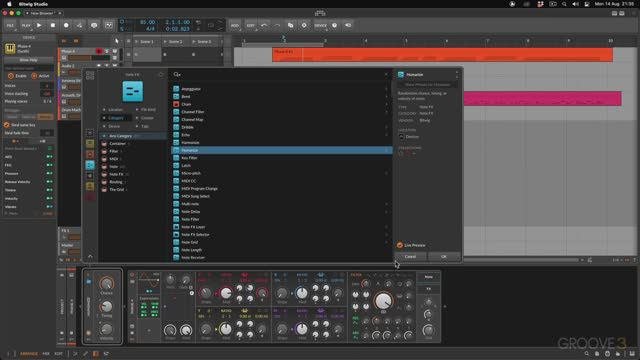Open the ADD menu in the toolbar
The height and width of the screenshot is (360, 640).
235,25
